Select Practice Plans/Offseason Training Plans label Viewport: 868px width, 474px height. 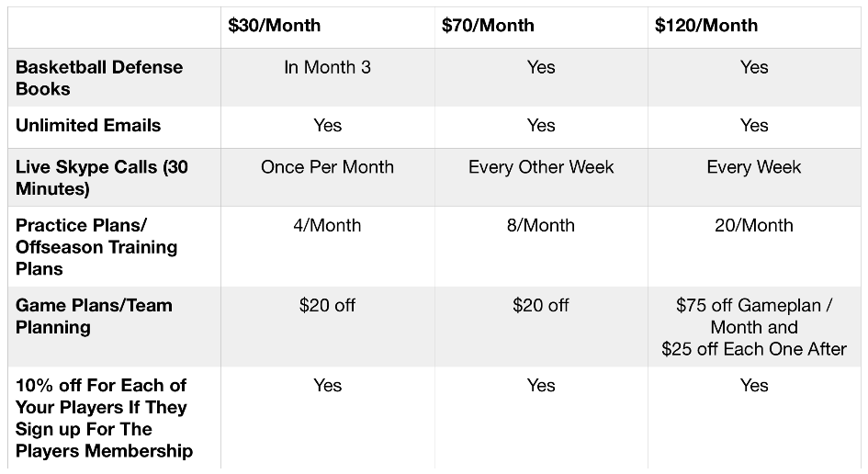96,247
